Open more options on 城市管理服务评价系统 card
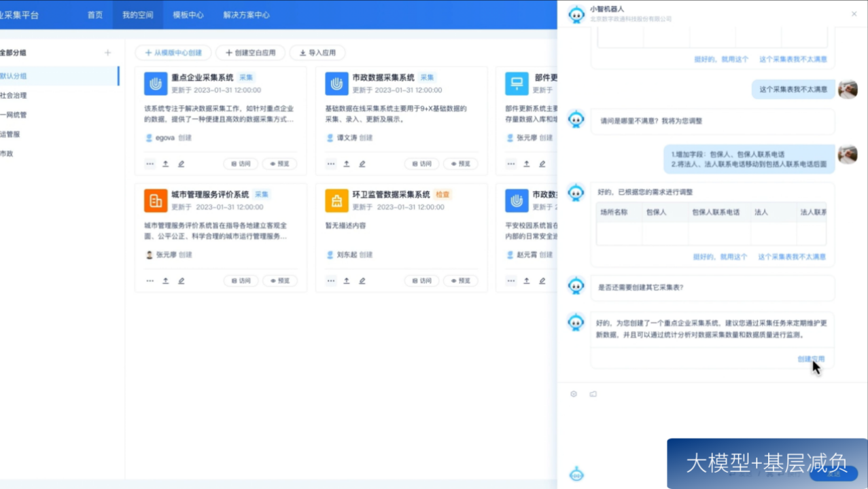The width and height of the screenshot is (868, 489). click(150, 280)
